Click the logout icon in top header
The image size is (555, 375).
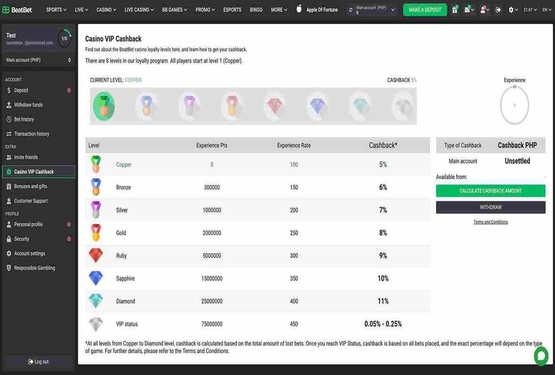pos(498,10)
